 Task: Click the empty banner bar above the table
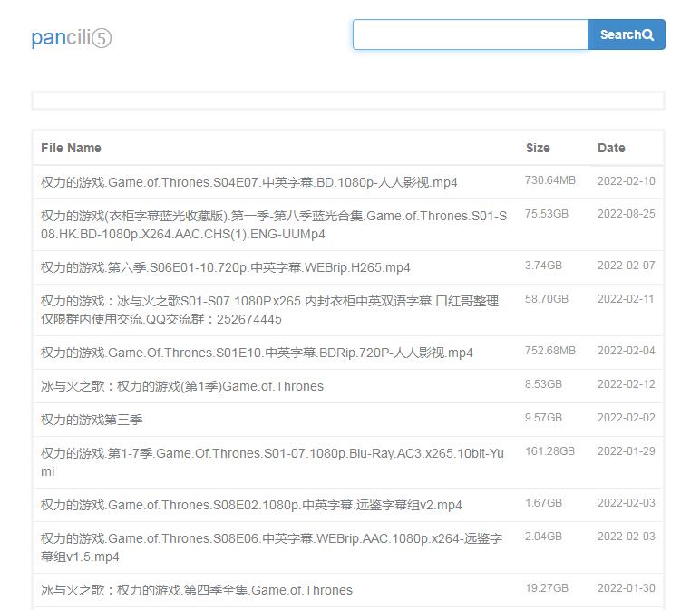tap(348, 101)
